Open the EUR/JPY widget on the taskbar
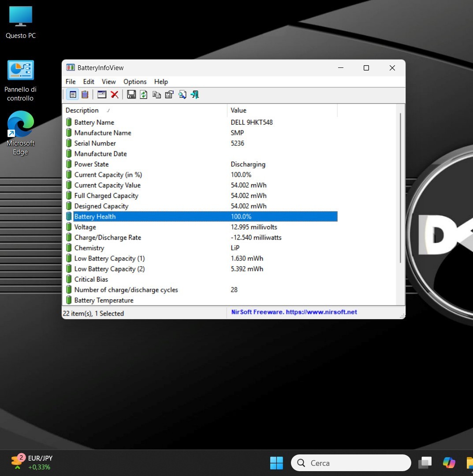The image size is (473, 476). point(32,462)
